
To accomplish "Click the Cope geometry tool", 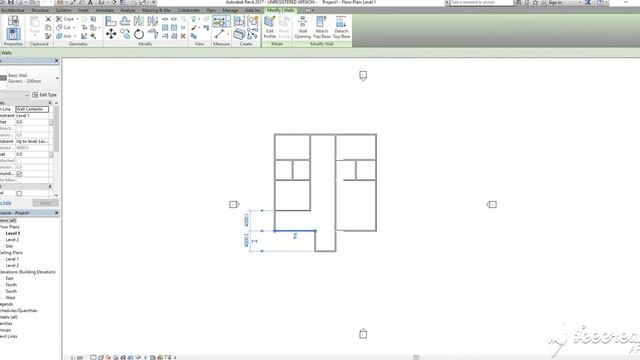I will pyautogui.click(x=66, y=19).
